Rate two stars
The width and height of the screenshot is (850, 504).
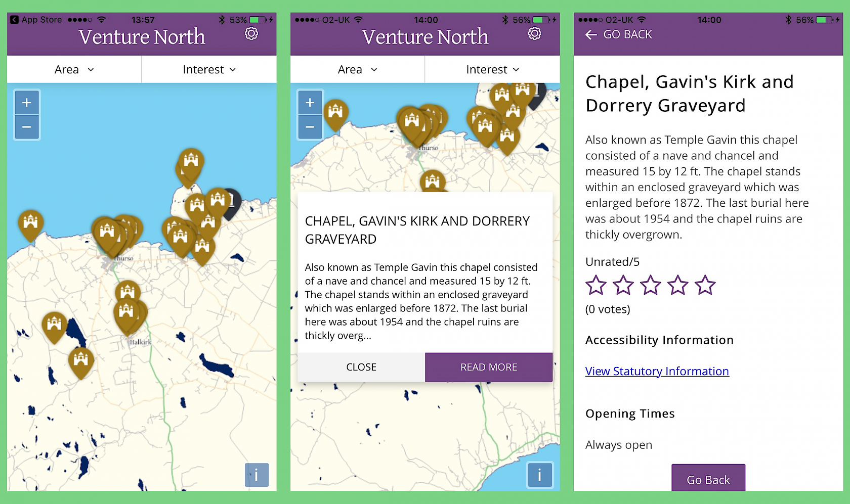623,285
